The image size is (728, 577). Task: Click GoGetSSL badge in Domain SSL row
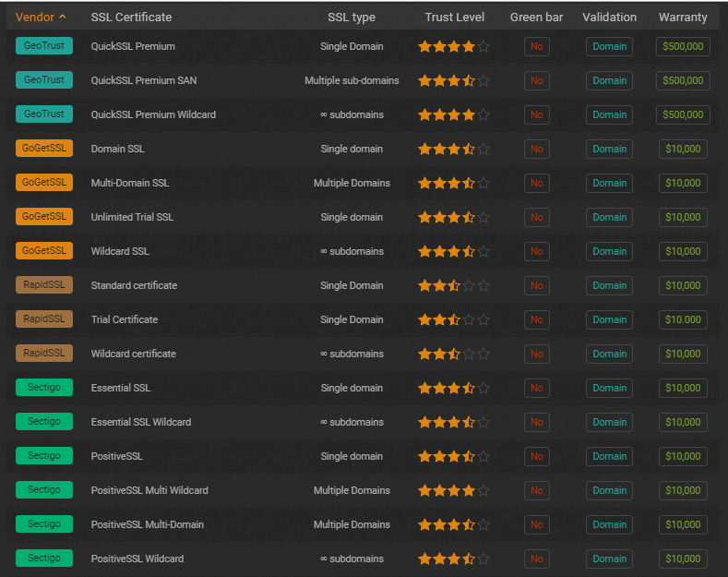(x=44, y=149)
